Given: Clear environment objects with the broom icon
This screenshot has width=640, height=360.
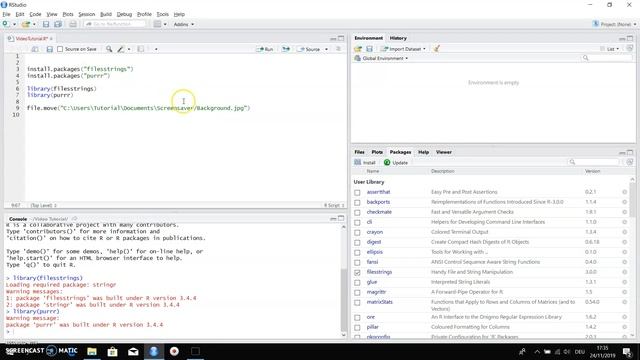Looking at the screenshot, I should (437, 49).
